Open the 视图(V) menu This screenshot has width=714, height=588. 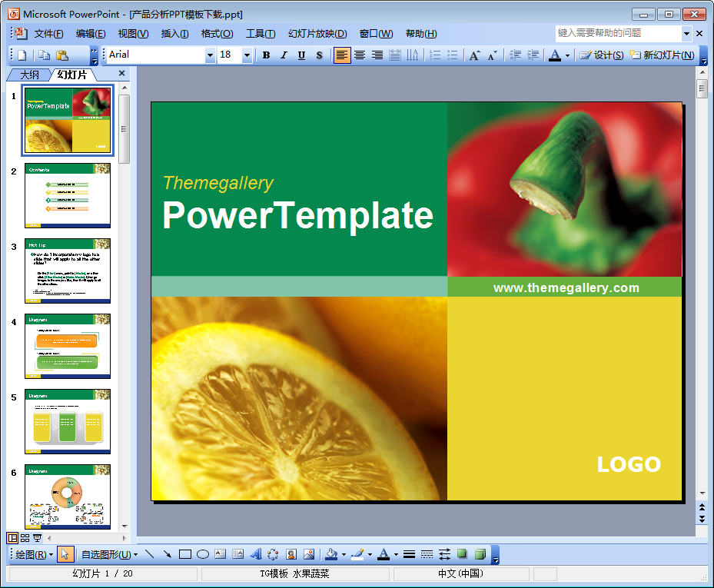coord(133,34)
